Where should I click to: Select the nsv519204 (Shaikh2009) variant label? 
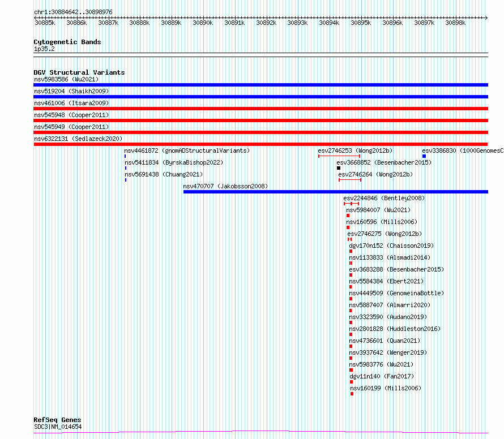click(71, 91)
